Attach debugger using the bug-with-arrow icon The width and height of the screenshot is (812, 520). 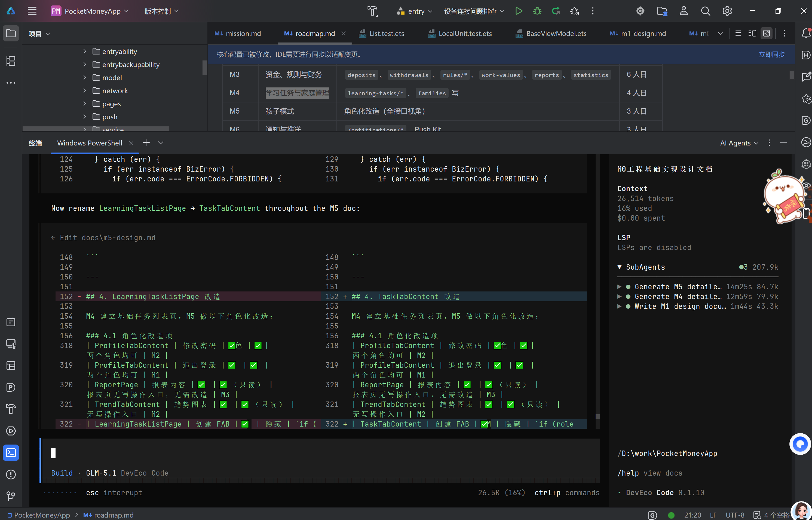[x=575, y=11]
